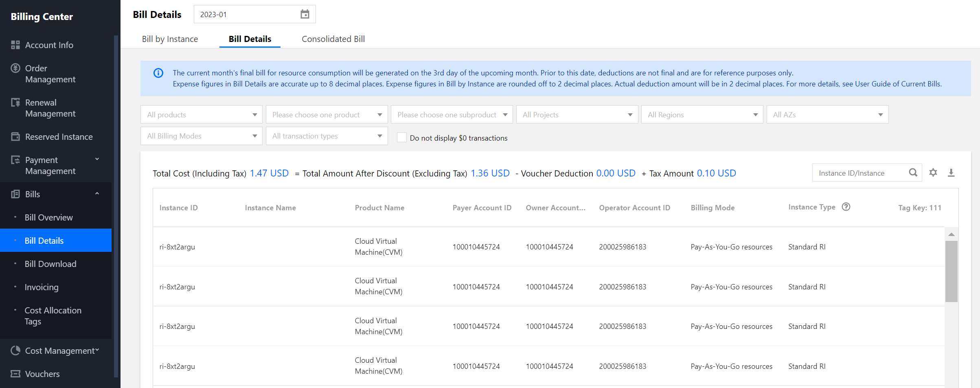Enable Do not display $0 transactions

[x=402, y=138]
